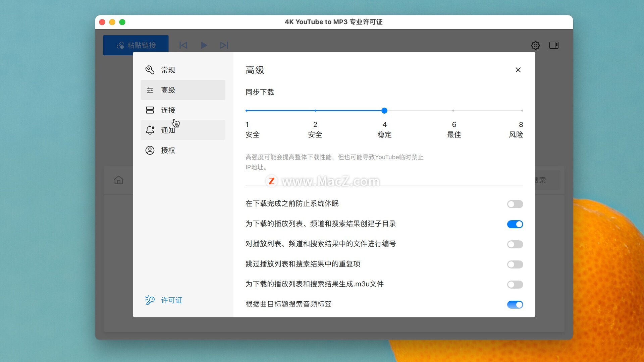The image size is (644, 362).
Task: Click the 同步下载 section label
Action: [260, 92]
